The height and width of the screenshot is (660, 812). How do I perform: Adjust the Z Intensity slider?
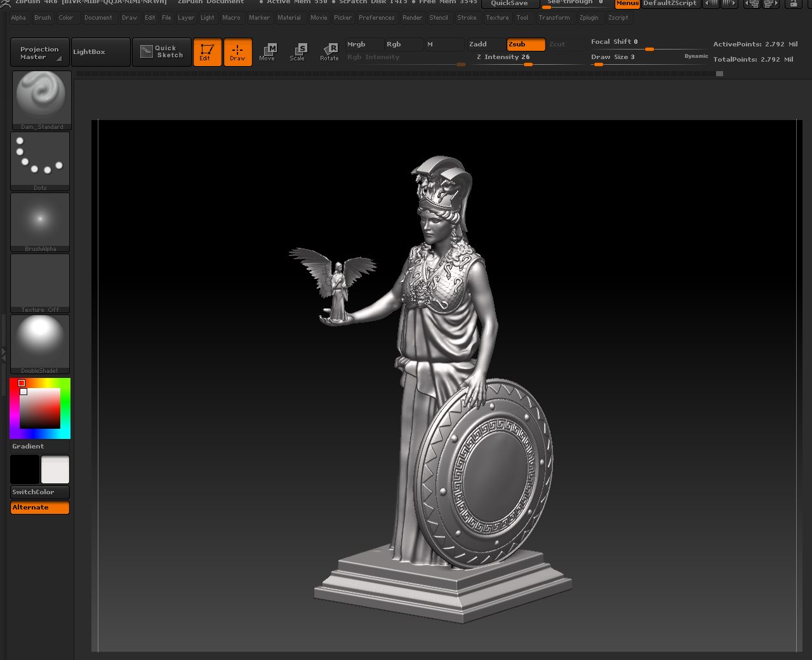click(528, 64)
